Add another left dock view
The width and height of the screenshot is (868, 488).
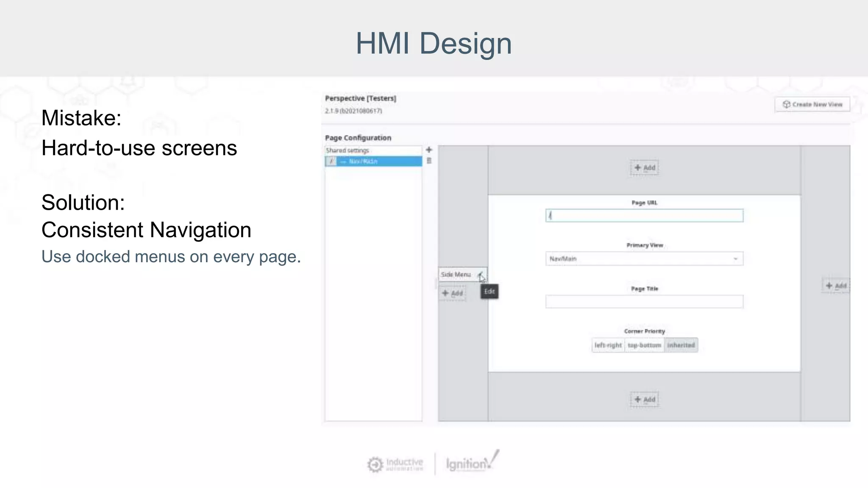[452, 293]
